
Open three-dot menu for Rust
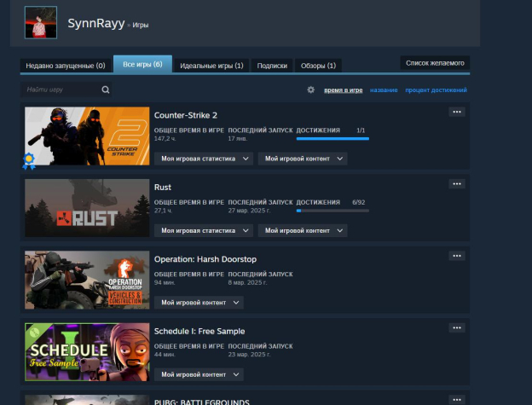457,183
